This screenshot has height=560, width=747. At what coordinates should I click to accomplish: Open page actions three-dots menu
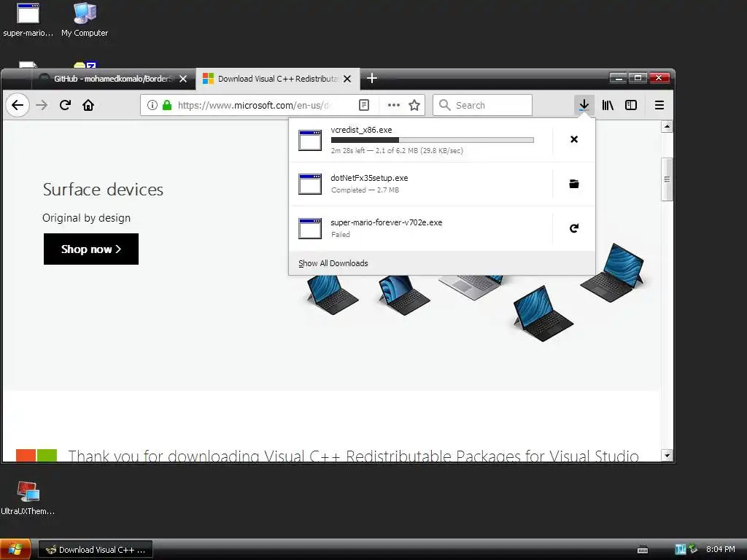pos(393,105)
